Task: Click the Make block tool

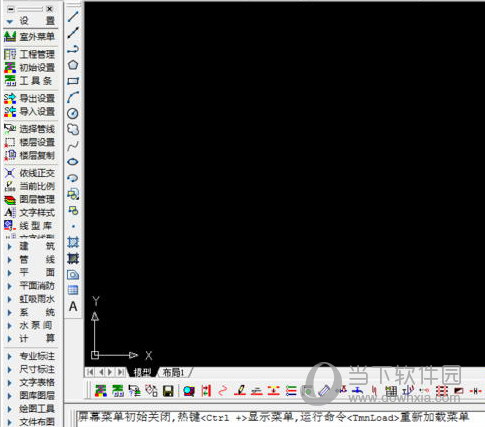Action: pos(73,210)
